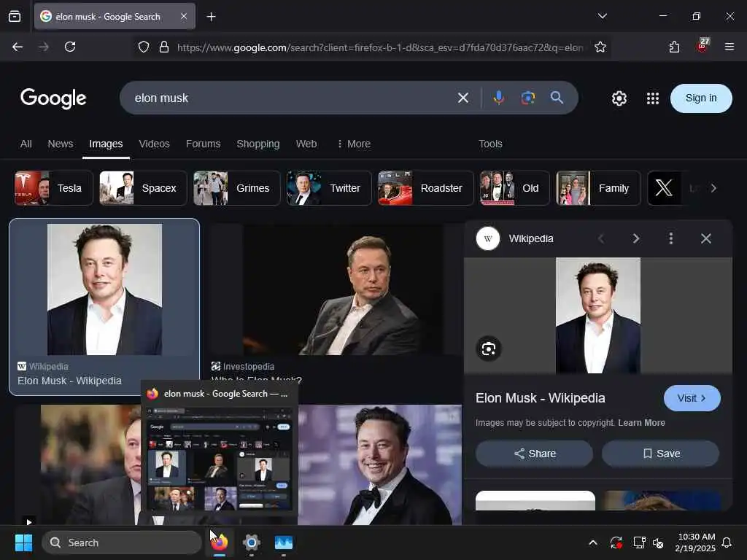The width and height of the screenshot is (747, 560).
Task: Search by image with Google Lens
Action: 528,98
